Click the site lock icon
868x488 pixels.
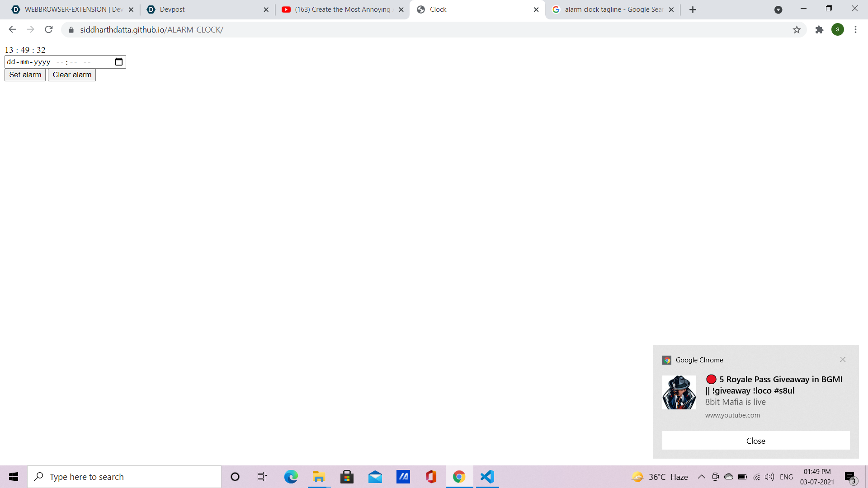pos(71,30)
